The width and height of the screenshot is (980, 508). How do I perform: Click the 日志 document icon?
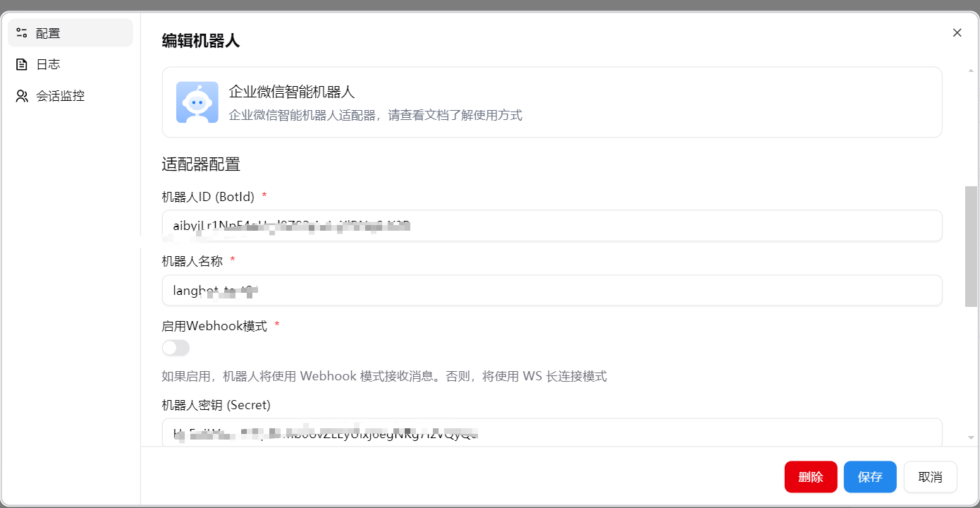[22, 64]
